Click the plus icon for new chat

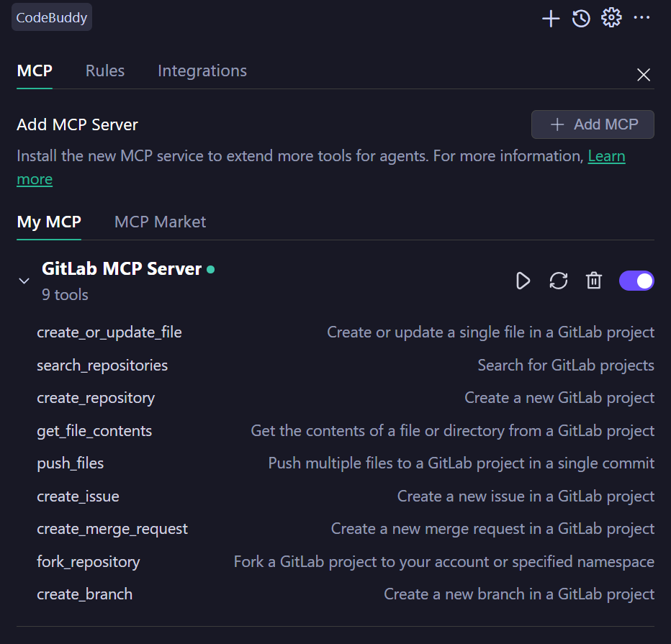[551, 19]
